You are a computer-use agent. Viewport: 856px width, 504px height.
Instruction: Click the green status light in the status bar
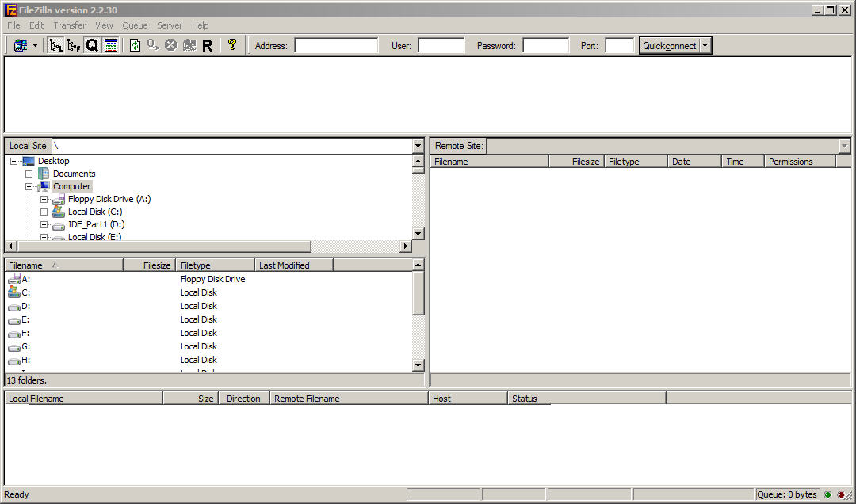[x=827, y=494]
